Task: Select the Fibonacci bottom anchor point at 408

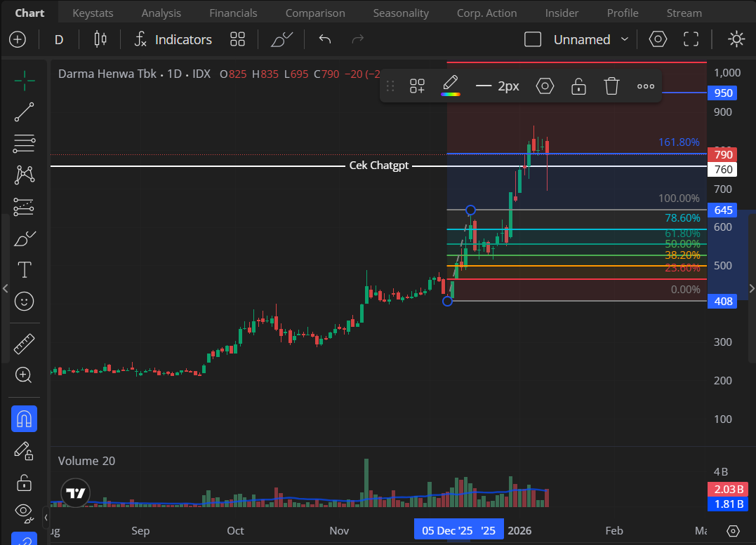Action: point(447,301)
